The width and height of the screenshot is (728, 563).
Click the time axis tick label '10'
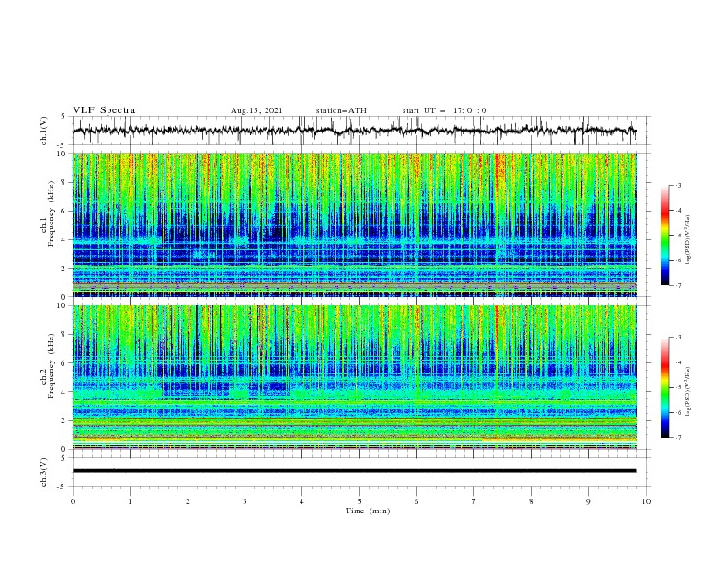click(x=646, y=501)
